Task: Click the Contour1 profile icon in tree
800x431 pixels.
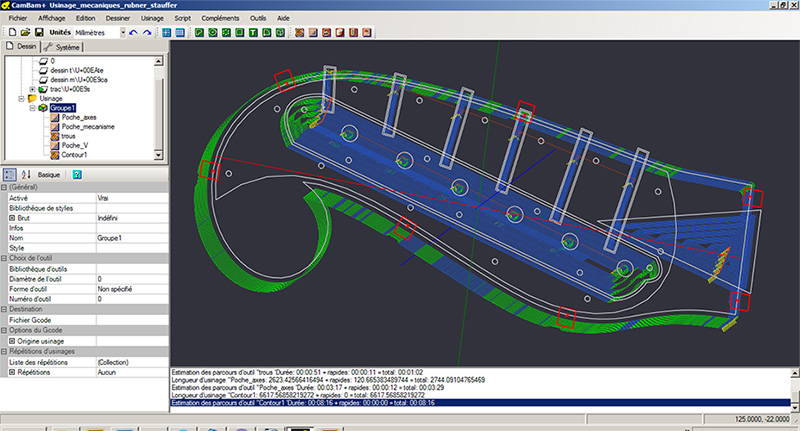Action: click(x=55, y=155)
